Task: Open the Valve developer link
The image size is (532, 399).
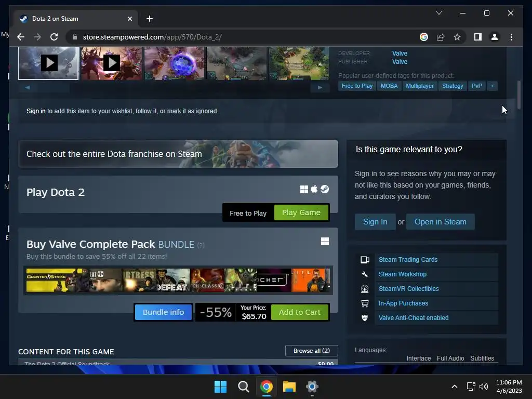Action: tap(400, 54)
